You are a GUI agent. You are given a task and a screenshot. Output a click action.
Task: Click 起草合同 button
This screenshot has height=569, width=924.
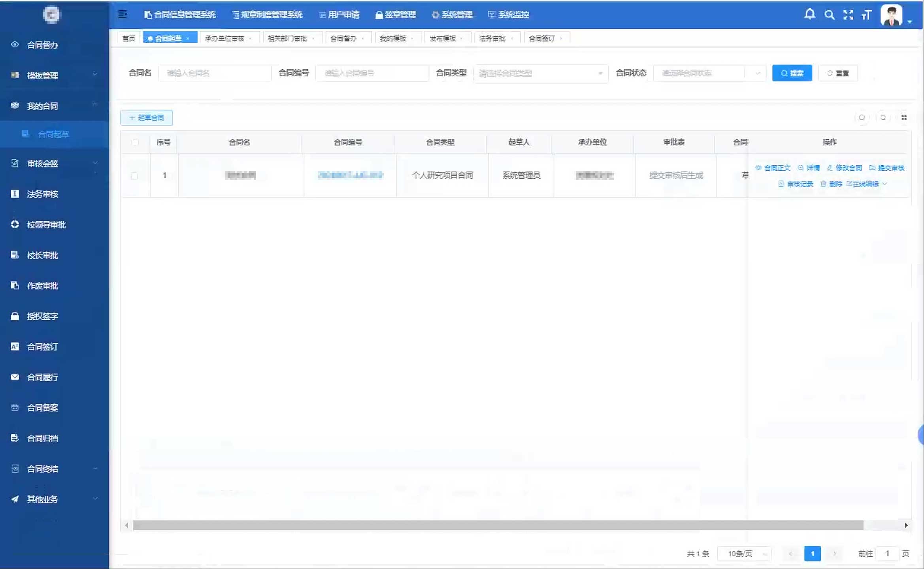pos(146,117)
